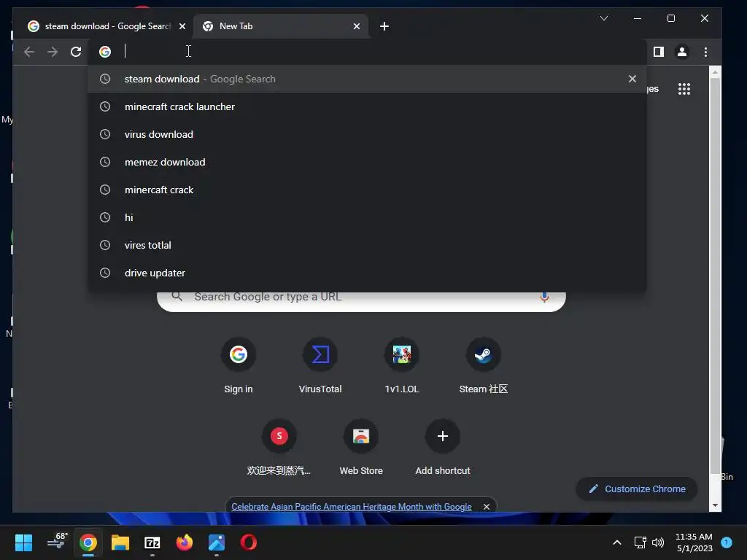Viewport: 747px width, 560px height.
Task: Open the profile avatar icon
Action: [x=682, y=52]
